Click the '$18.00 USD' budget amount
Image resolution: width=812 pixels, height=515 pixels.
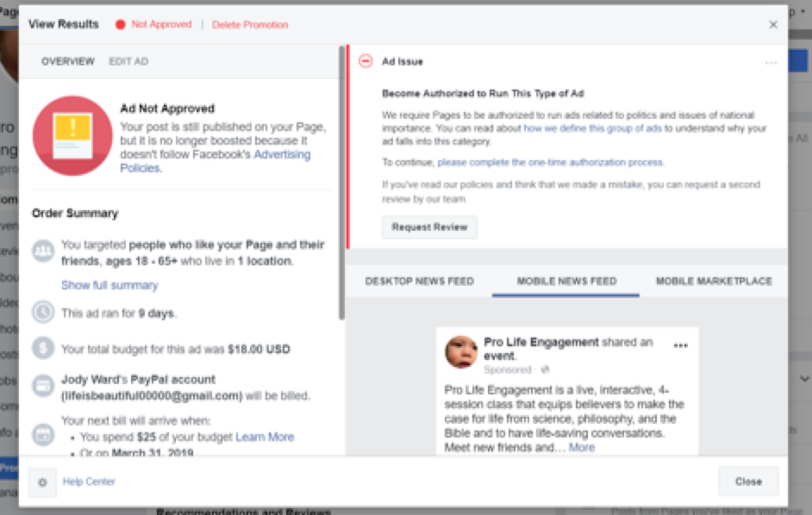tap(259, 350)
